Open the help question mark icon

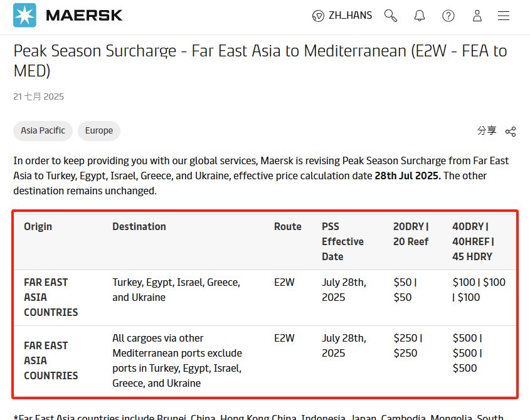(448, 16)
